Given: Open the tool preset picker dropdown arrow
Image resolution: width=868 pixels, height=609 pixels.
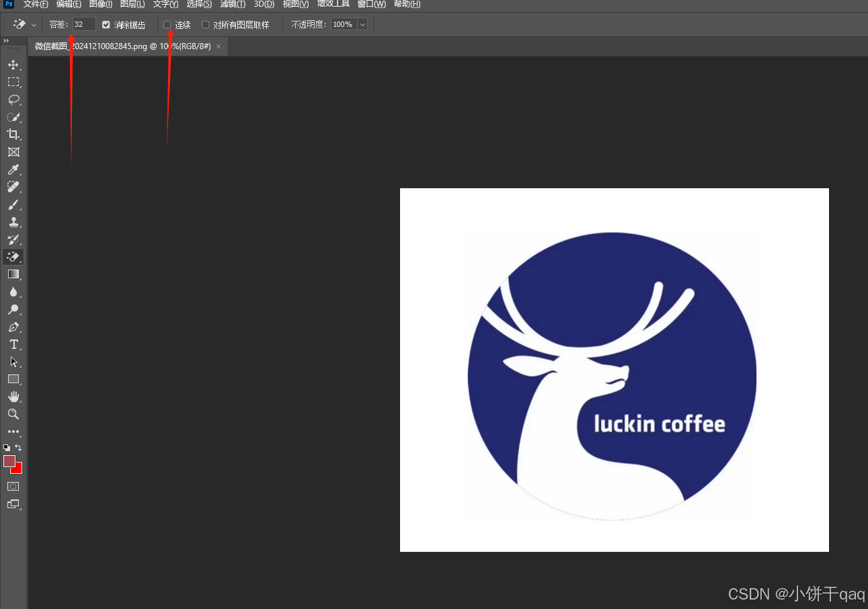Looking at the screenshot, I should tap(34, 25).
